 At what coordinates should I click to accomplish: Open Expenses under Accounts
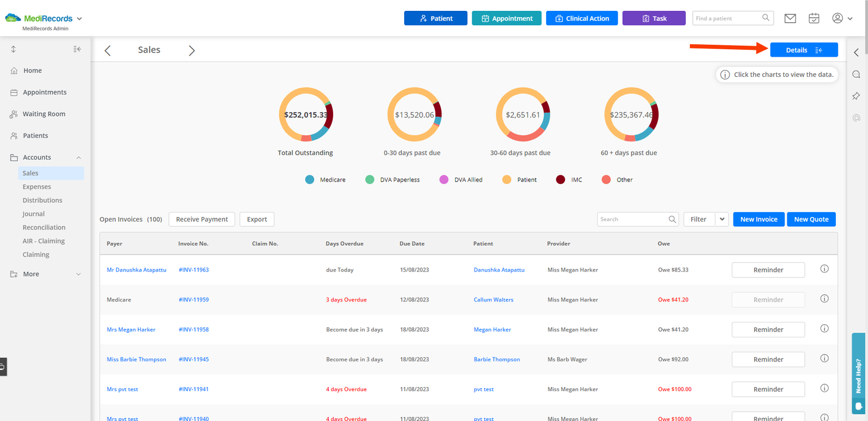point(37,187)
